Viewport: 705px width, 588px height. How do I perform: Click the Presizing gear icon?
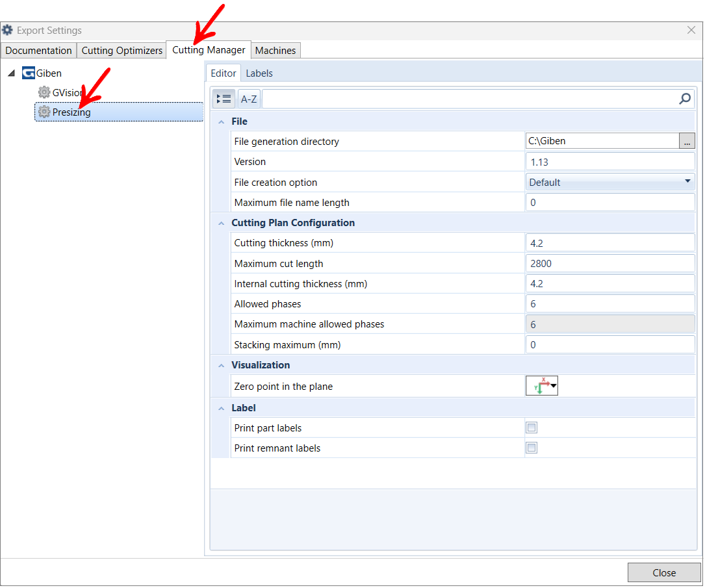44,112
